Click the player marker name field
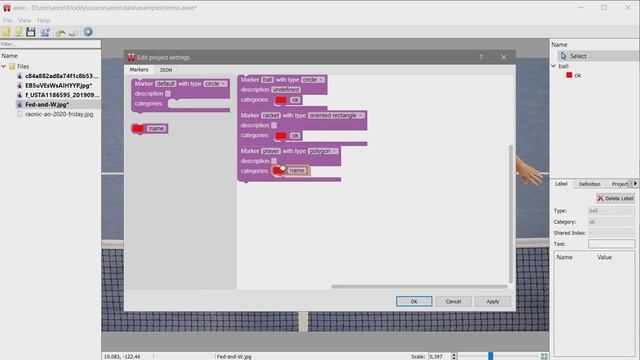 pyautogui.click(x=271, y=151)
